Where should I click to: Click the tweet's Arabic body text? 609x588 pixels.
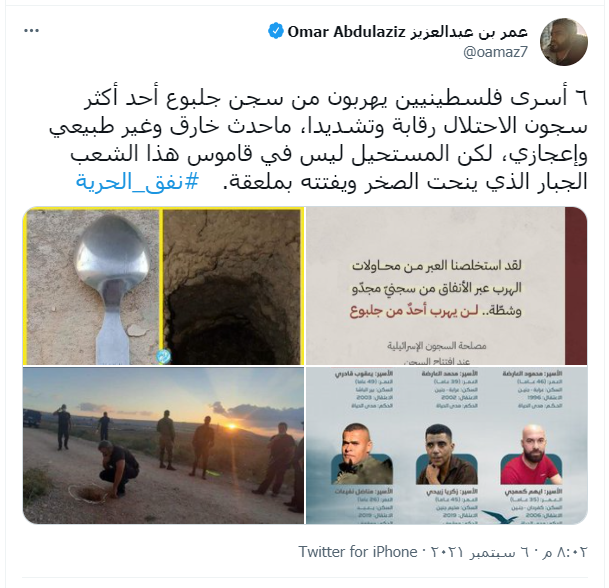coord(318,140)
